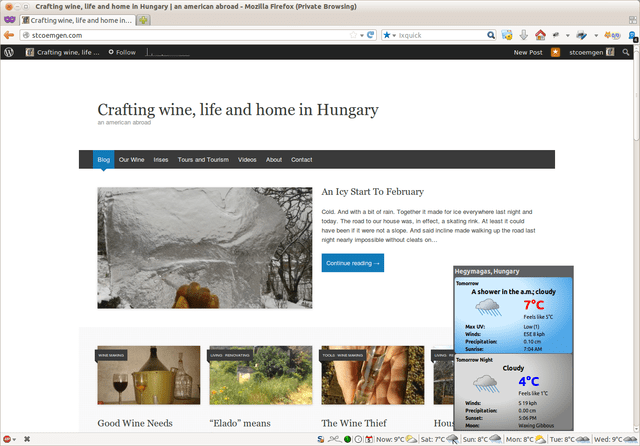Open the stcoemgen account menu

pyautogui.click(x=591, y=52)
